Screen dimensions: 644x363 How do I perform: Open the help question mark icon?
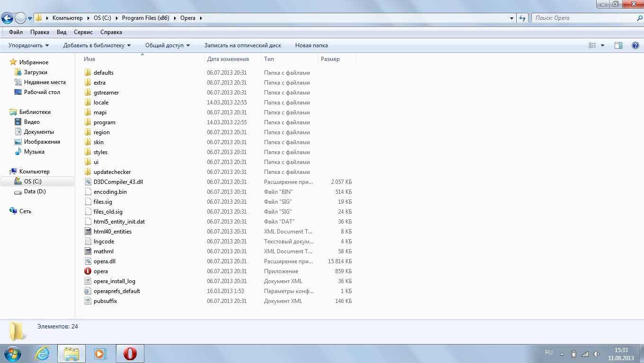coord(635,45)
